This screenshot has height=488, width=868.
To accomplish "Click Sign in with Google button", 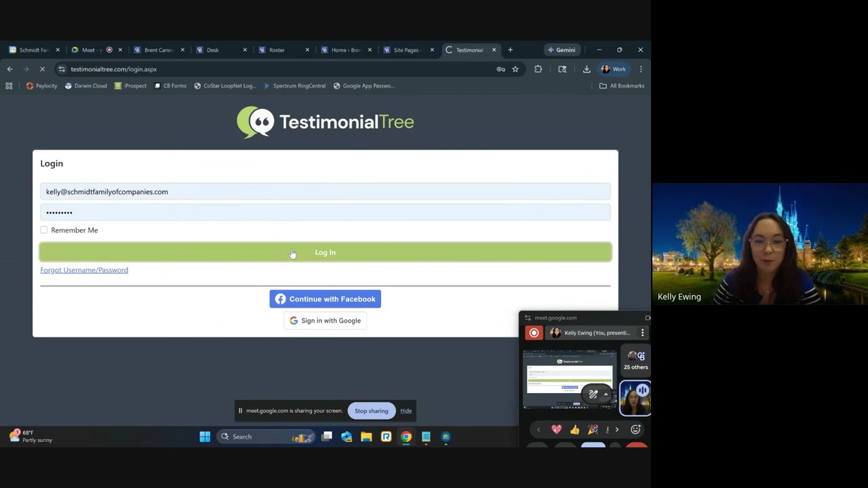I will click(325, 321).
